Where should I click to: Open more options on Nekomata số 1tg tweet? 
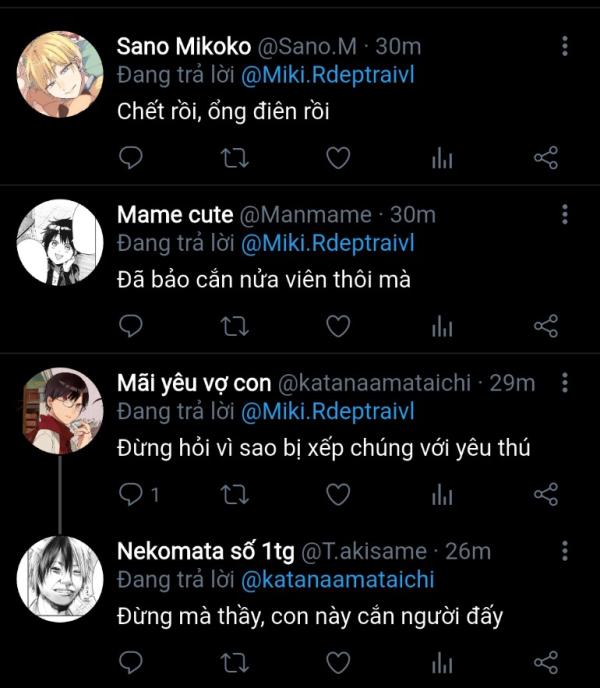tap(565, 551)
